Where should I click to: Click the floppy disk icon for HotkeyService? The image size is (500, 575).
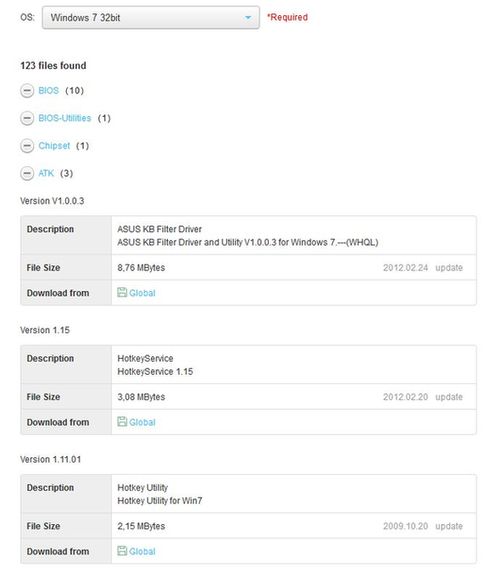pyautogui.click(x=122, y=422)
